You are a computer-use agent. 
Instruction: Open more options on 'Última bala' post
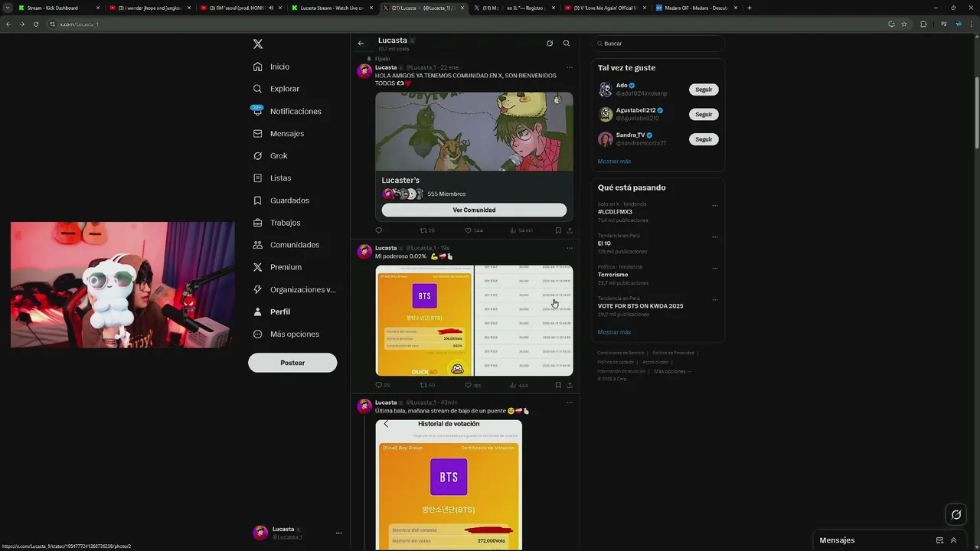(569, 403)
